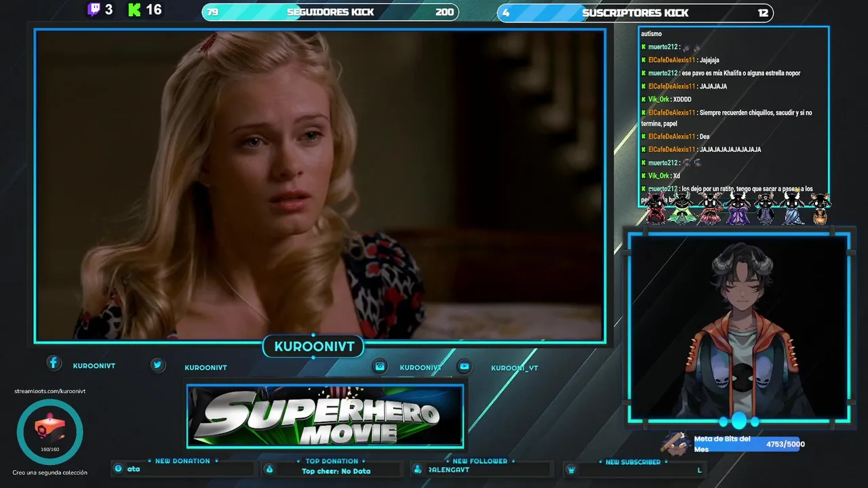The height and width of the screenshot is (488, 868).
Task: Click the word autismo atop the chat
Action: pyautogui.click(x=651, y=33)
